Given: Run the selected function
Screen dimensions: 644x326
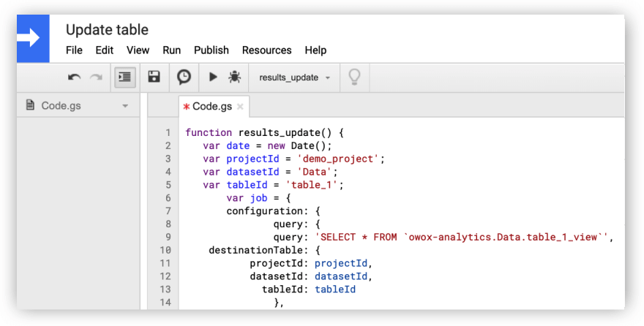Looking at the screenshot, I should click(x=213, y=77).
